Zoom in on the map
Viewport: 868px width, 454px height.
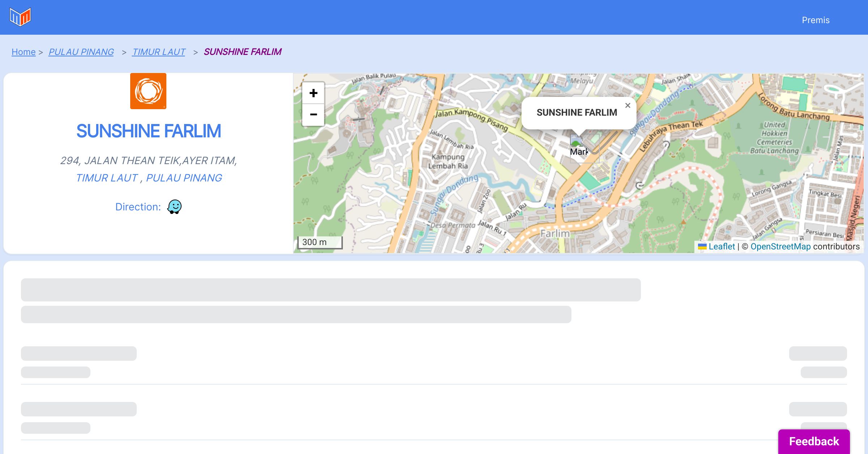tap(313, 93)
